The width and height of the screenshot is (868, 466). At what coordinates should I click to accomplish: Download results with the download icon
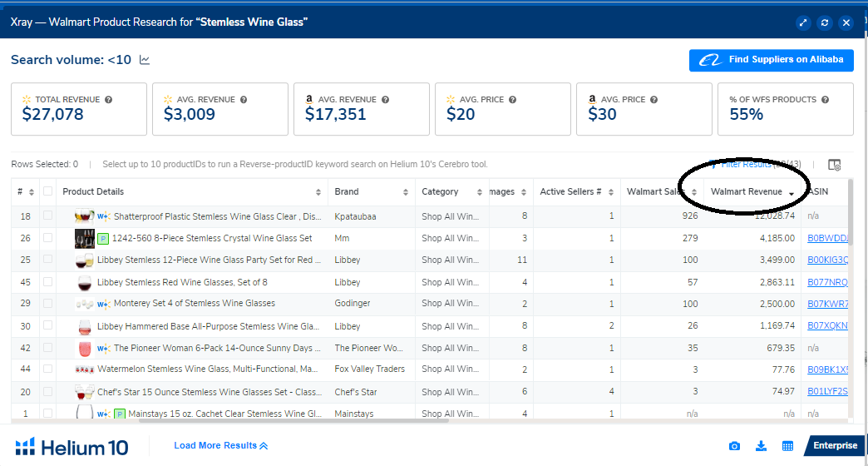[x=761, y=446]
